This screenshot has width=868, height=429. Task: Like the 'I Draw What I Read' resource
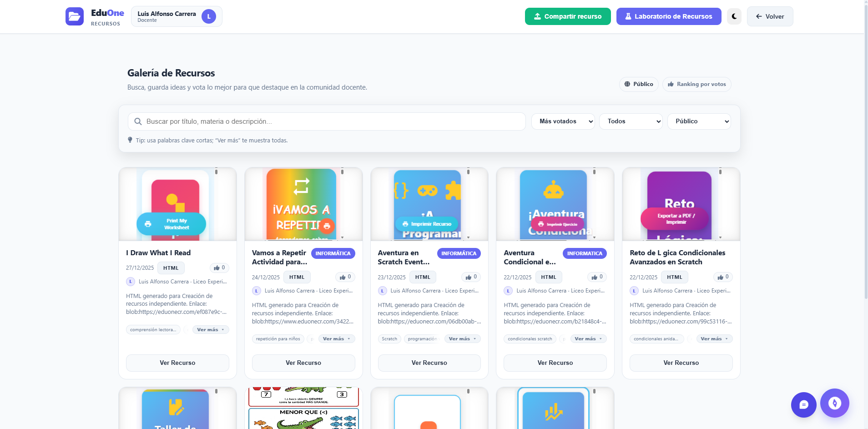pos(219,268)
